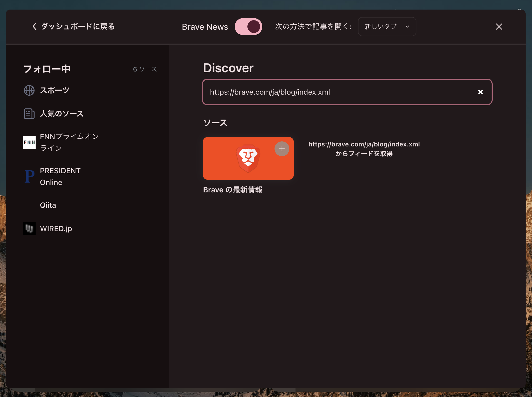Click the PRESIDENT blue P logo icon

pyautogui.click(x=29, y=176)
